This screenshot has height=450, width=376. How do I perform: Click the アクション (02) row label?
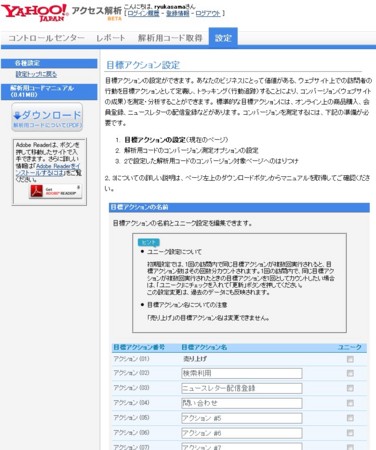pos(131,373)
